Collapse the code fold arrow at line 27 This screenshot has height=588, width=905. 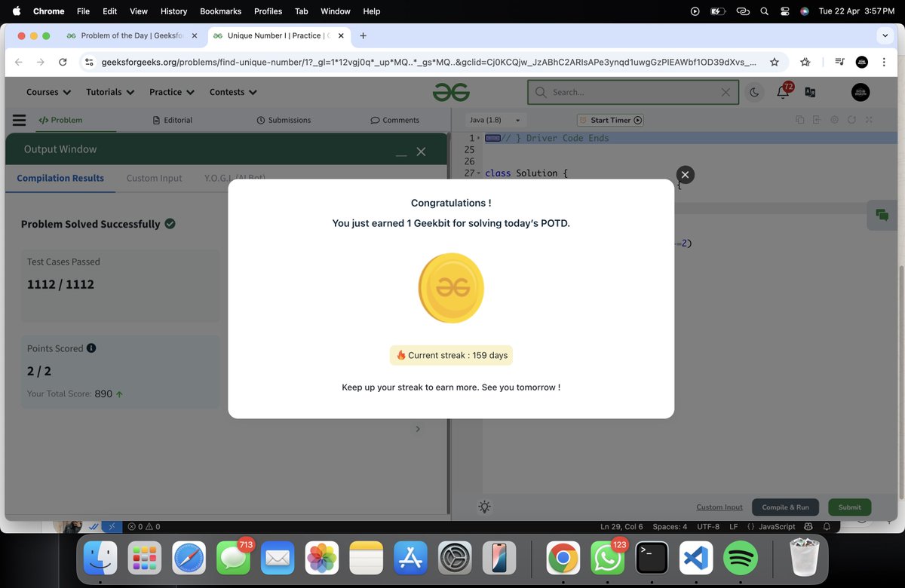478,173
